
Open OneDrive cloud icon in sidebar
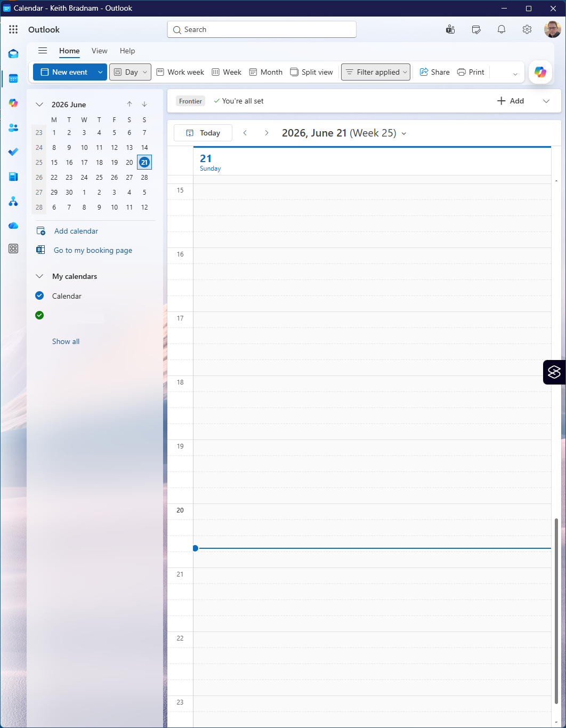(x=13, y=226)
